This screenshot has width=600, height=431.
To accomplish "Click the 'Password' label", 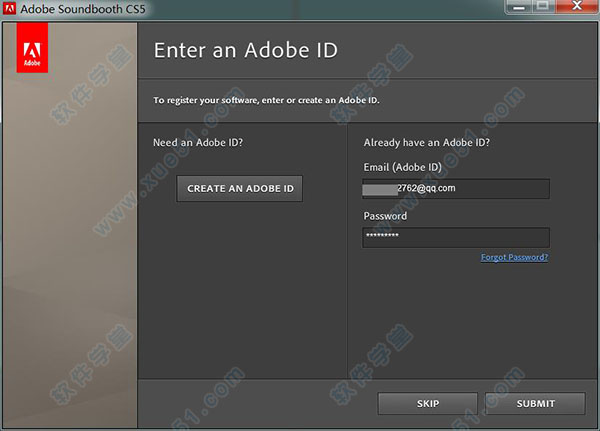I will click(x=385, y=216).
